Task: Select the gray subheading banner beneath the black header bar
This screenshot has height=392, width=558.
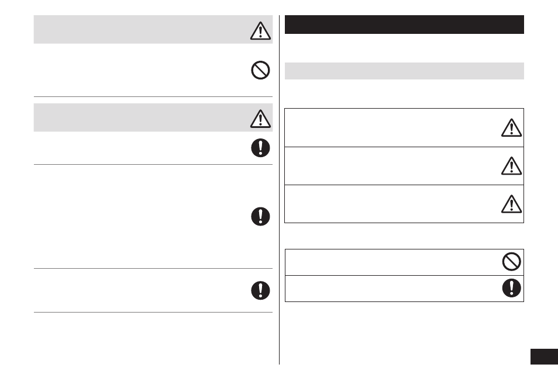Action: click(x=404, y=71)
